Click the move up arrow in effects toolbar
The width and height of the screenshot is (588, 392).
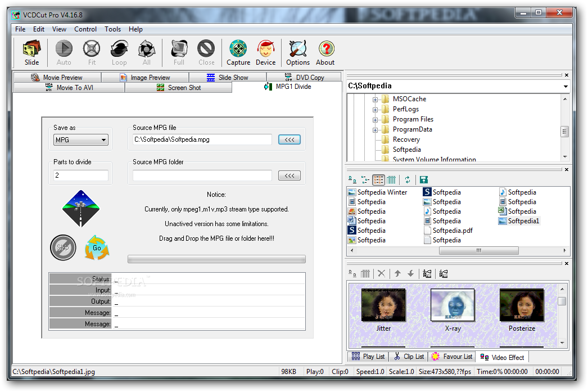pos(397,273)
